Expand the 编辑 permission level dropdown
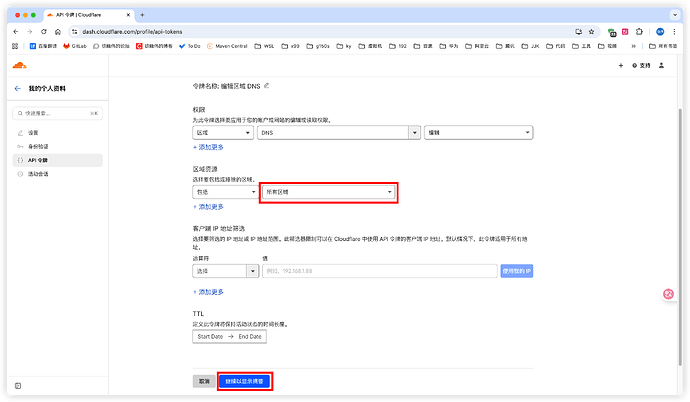Viewport: 690px width, 402px height. coord(480,132)
